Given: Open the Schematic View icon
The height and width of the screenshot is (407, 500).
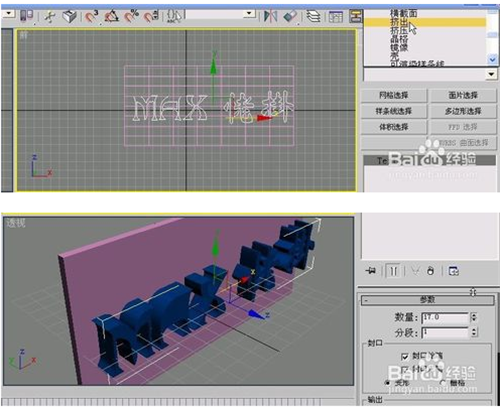Looking at the screenshot, I should coord(356,16).
